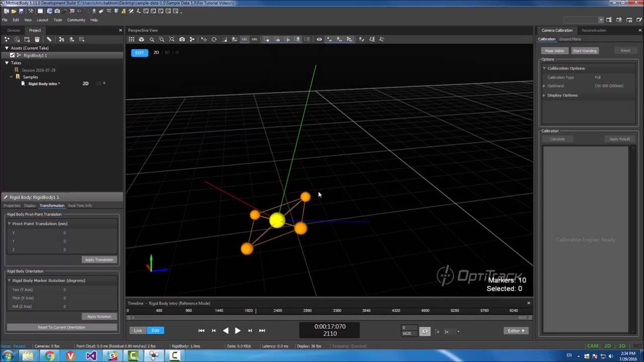644x362 pixels.
Task: Click the skeleton figure icon in viewport toolbar
Action: (x=234, y=39)
